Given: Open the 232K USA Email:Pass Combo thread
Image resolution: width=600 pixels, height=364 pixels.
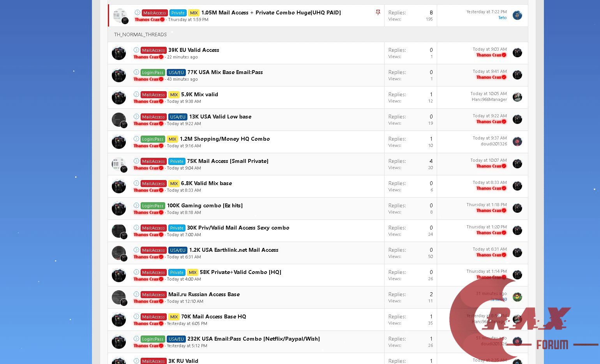Looking at the screenshot, I should [x=254, y=339].
